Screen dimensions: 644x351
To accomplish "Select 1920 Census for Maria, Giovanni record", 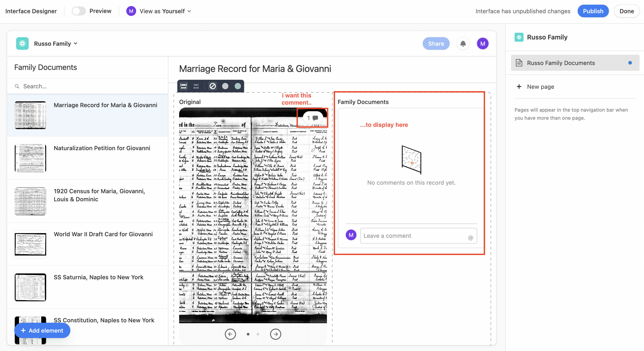I will [88, 201].
